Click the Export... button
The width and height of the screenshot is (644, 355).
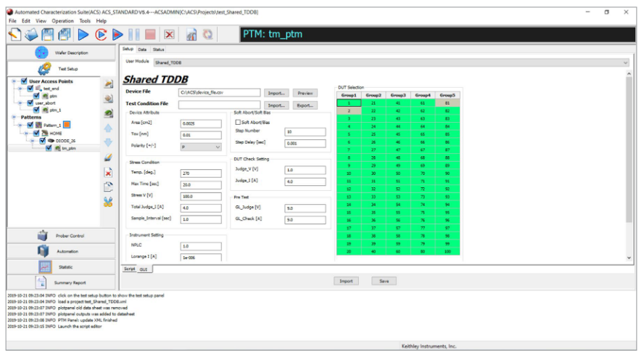(x=305, y=105)
